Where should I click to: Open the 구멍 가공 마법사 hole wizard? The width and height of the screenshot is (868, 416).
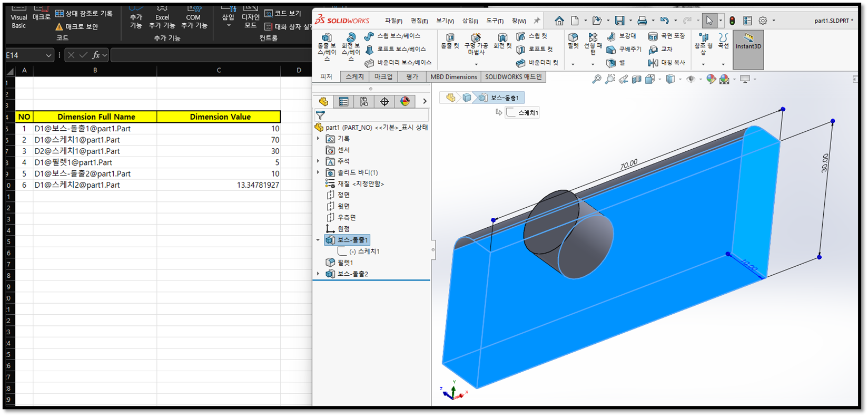pos(476,44)
